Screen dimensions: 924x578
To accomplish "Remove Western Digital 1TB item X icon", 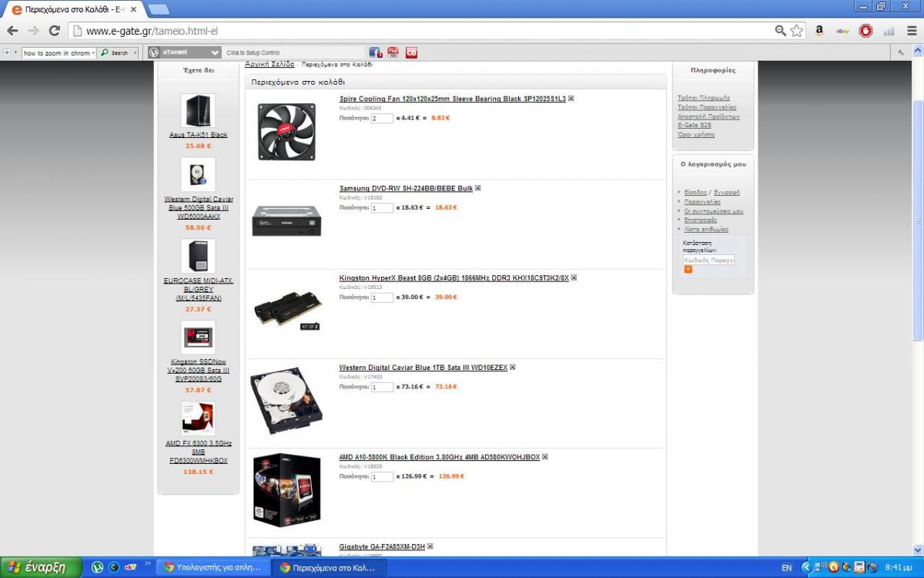I will tap(513, 368).
